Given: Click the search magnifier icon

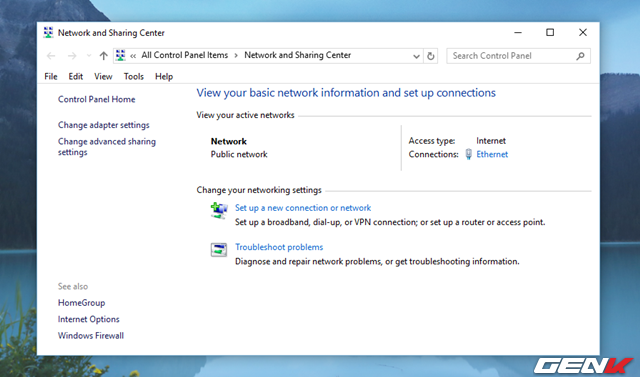Looking at the screenshot, I should (x=580, y=56).
